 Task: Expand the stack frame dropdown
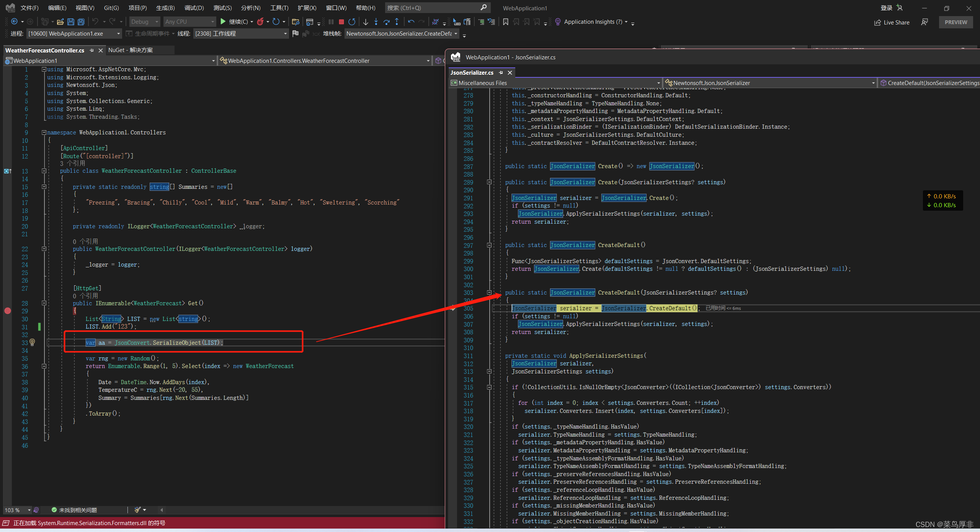pyautogui.click(x=455, y=34)
